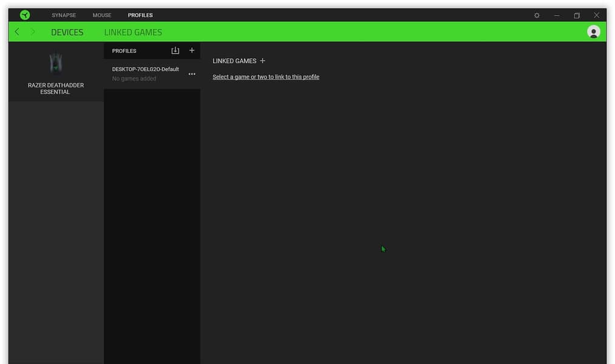Image resolution: width=615 pixels, height=364 pixels.
Task: Click 'Select a game or two' link
Action: [265, 77]
